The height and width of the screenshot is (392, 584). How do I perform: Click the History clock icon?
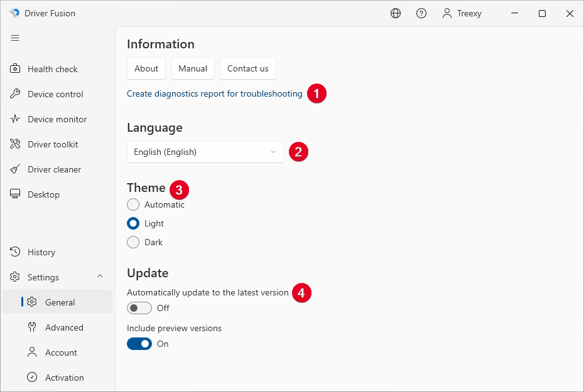pyautogui.click(x=15, y=252)
